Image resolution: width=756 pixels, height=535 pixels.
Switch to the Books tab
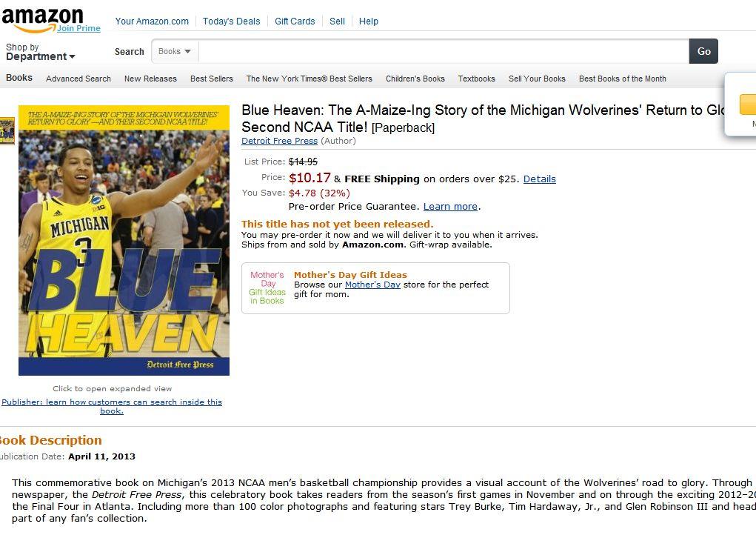coord(19,78)
